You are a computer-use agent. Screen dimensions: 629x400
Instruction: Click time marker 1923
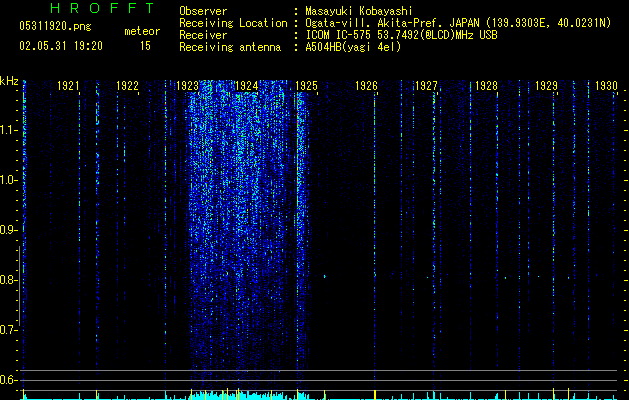point(187,86)
